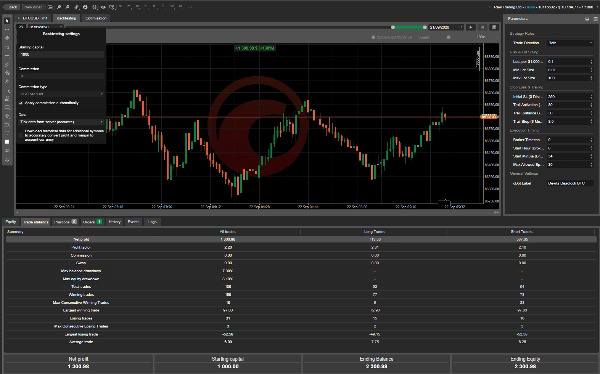Click the Short Trades column header
This screenshot has height=374, width=600.
(x=521, y=232)
